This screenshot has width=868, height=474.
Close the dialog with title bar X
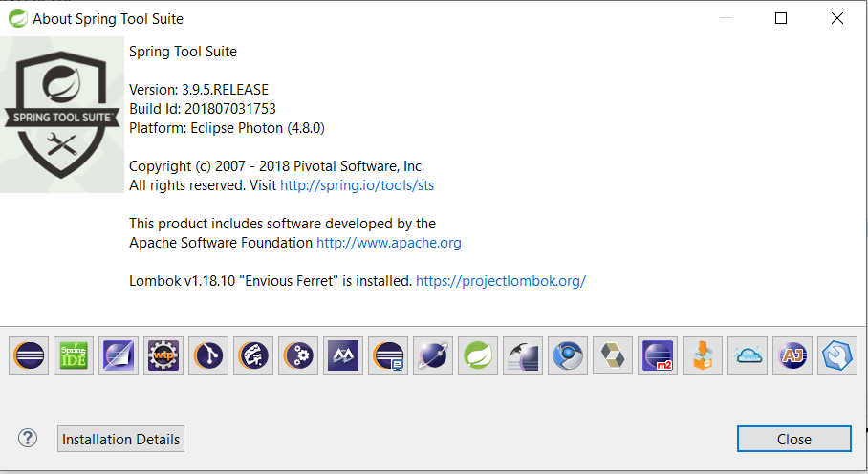tap(837, 18)
